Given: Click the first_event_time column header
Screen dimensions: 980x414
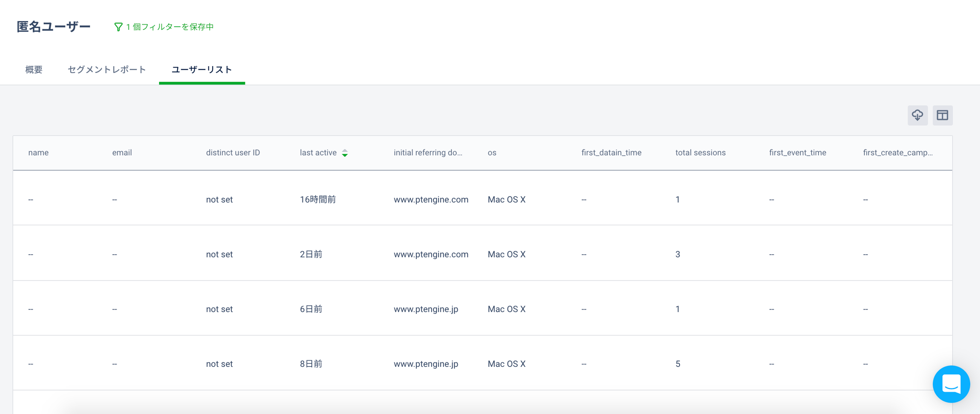Looking at the screenshot, I should click(798, 153).
